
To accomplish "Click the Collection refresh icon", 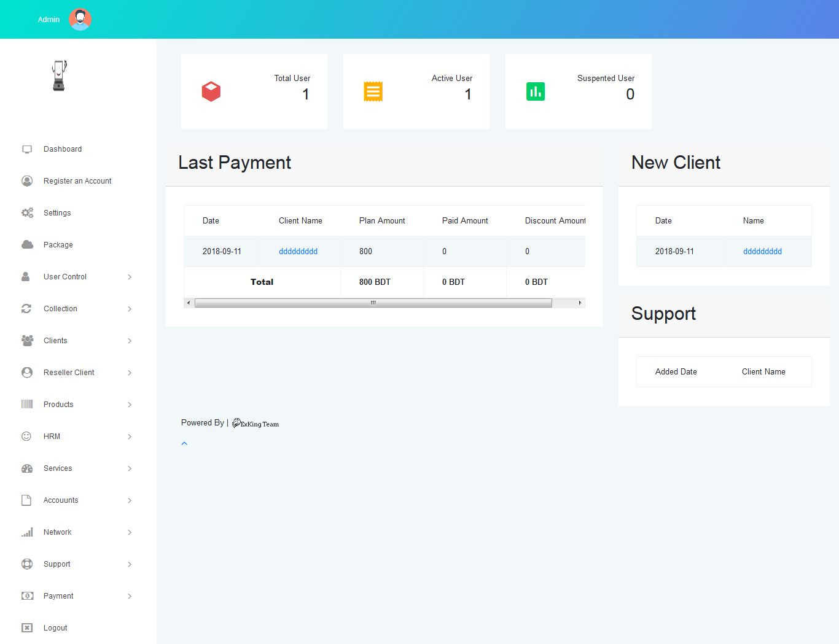I will (x=26, y=309).
